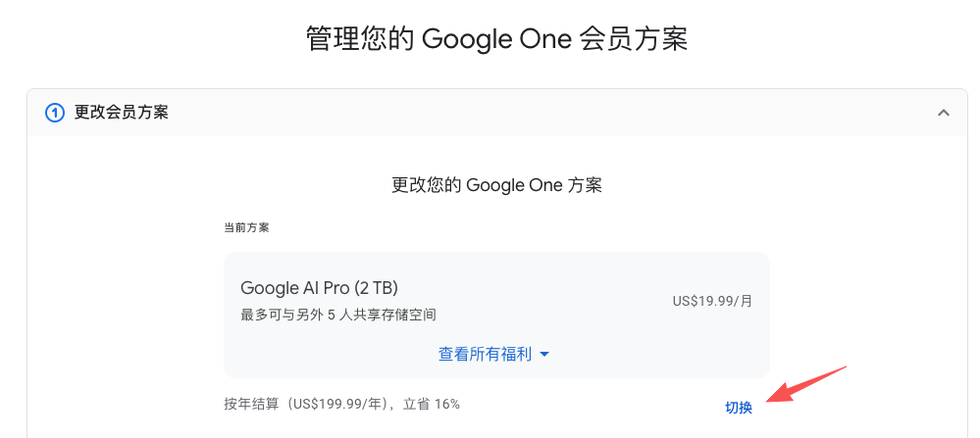Click the circled step 1 icon

[x=55, y=113]
